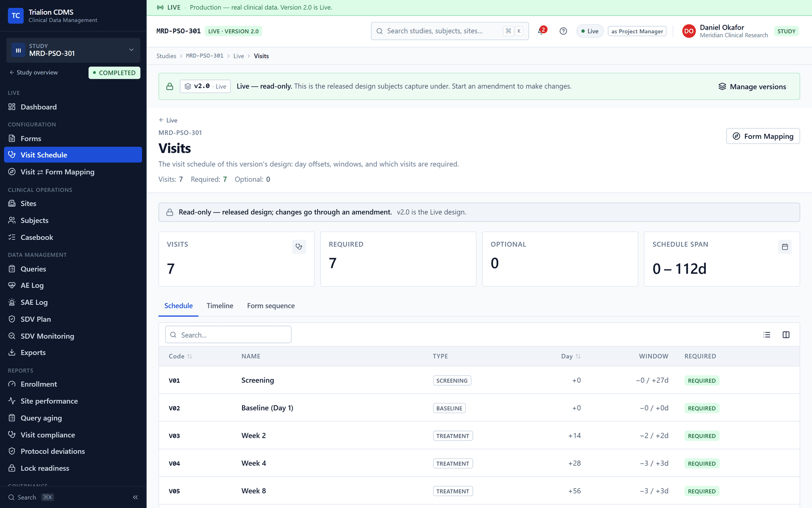Open SDV Plan page
Screen dimensions: 812x508
point(73,319)
